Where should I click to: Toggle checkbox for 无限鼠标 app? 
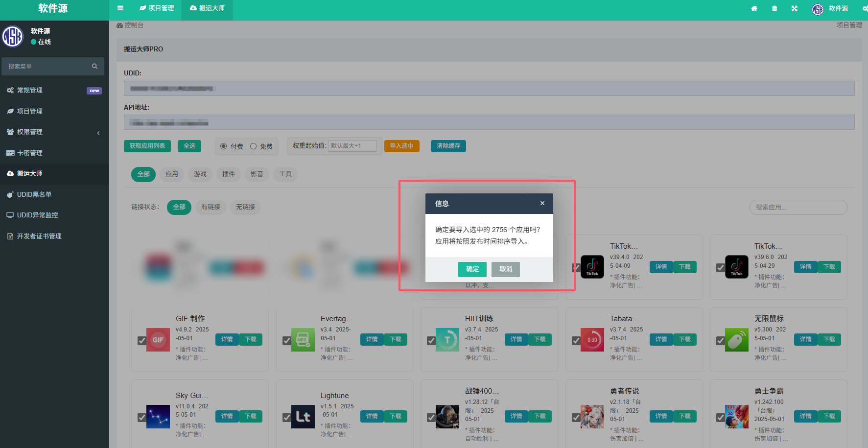tap(721, 340)
